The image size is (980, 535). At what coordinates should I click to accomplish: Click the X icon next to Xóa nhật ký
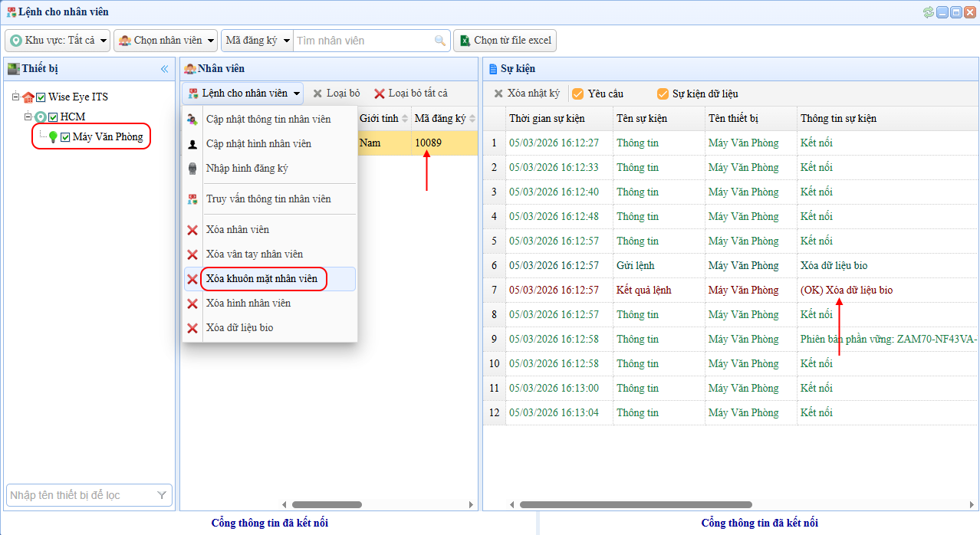[498, 94]
